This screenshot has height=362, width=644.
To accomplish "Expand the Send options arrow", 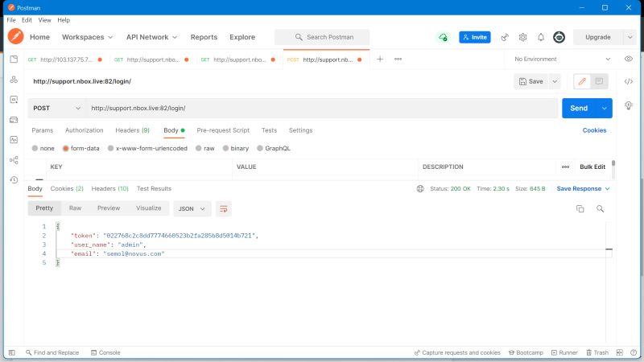I will 605,109.
